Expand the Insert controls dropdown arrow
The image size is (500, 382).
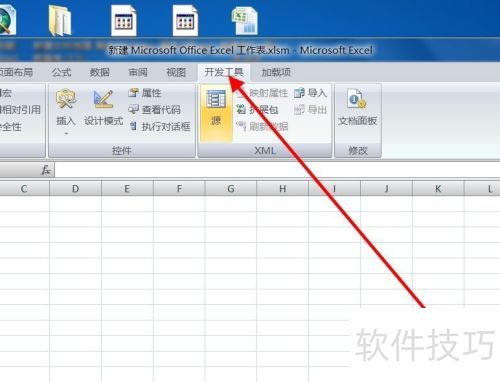point(66,133)
